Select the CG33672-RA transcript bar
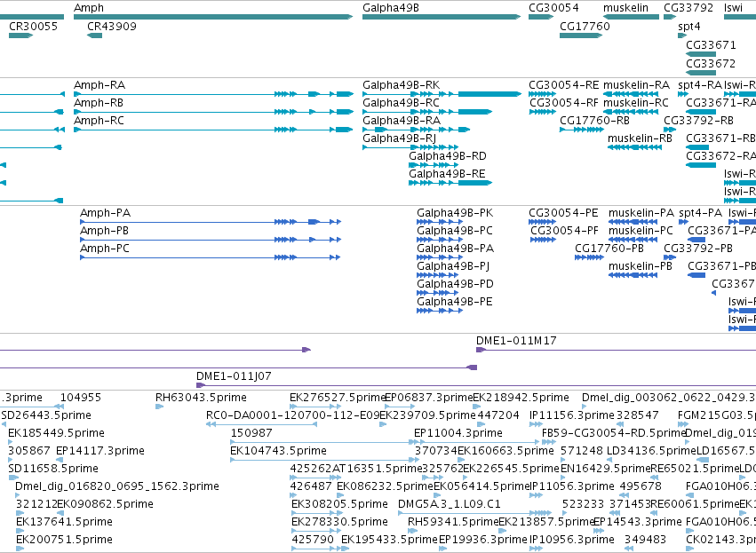 click(701, 165)
